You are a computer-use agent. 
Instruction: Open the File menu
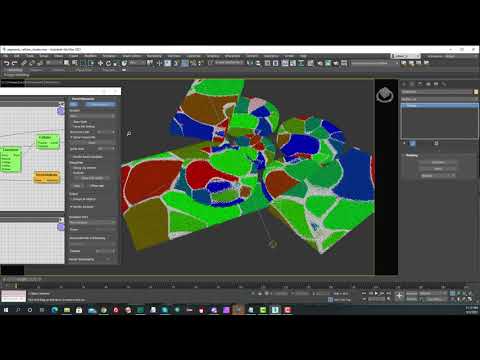point(6,56)
